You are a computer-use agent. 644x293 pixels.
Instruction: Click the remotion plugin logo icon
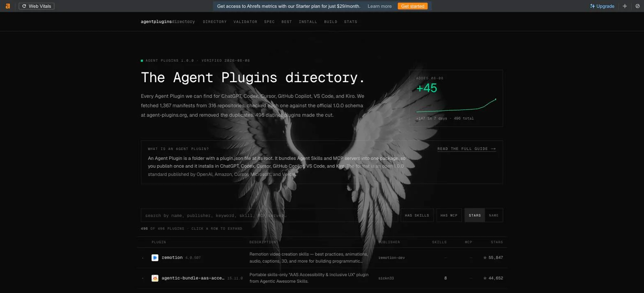(x=155, y=258)
